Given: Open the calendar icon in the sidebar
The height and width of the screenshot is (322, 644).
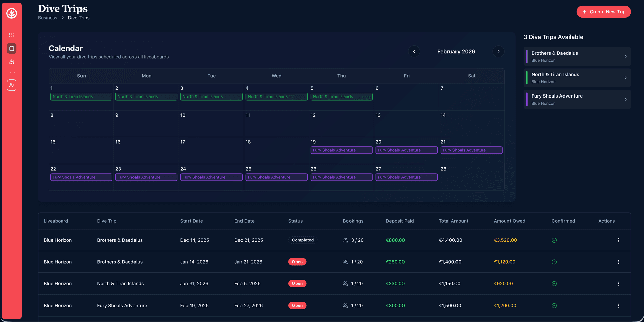Looking at the screenshot, I should point(11,48).
